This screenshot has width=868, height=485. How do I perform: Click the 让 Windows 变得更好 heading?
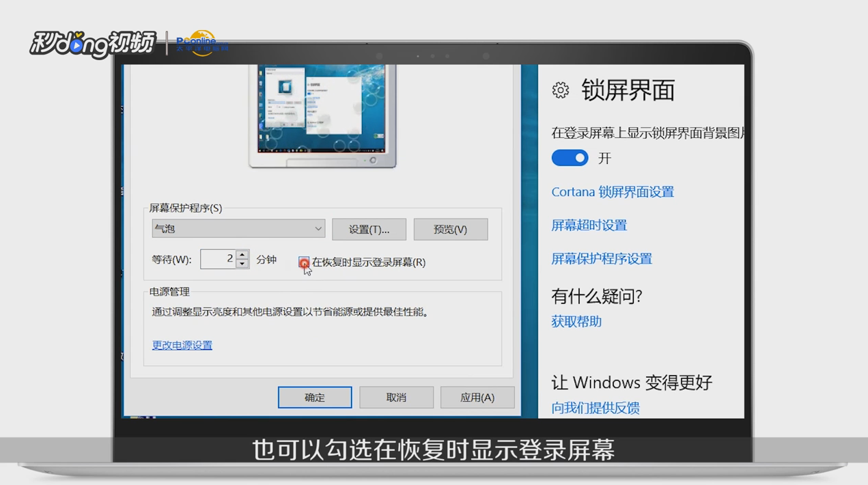click(632, 383)
